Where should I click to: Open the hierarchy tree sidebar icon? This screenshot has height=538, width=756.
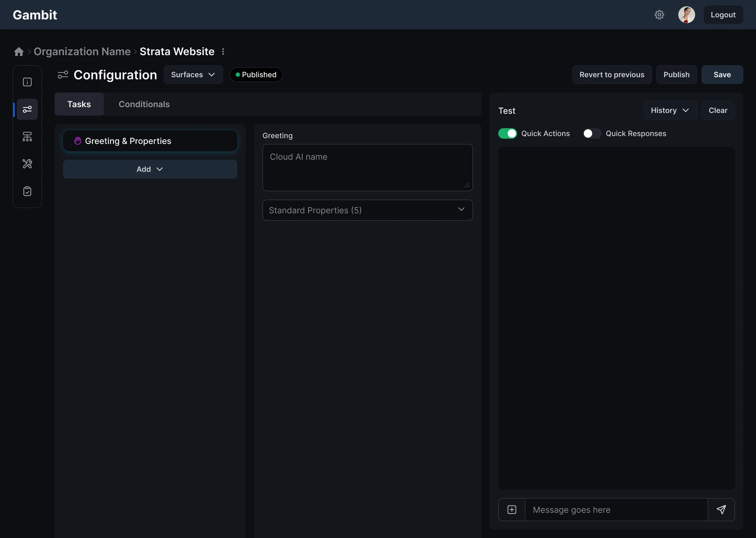pyautogui.click(x=27, y=137)
